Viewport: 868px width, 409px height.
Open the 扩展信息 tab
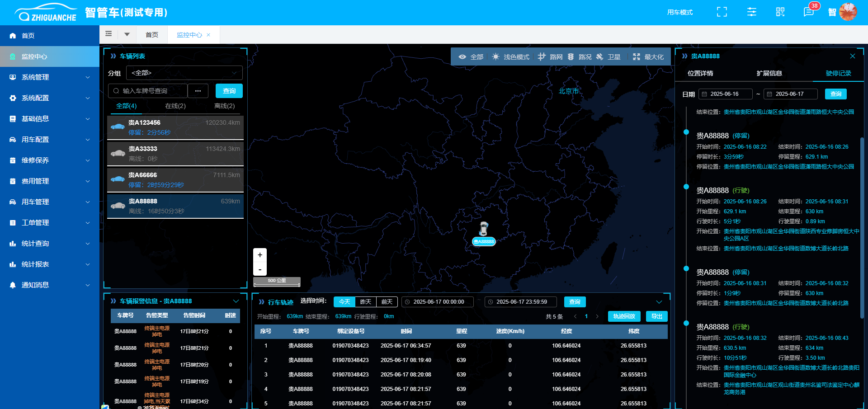[x=769, y=73]
